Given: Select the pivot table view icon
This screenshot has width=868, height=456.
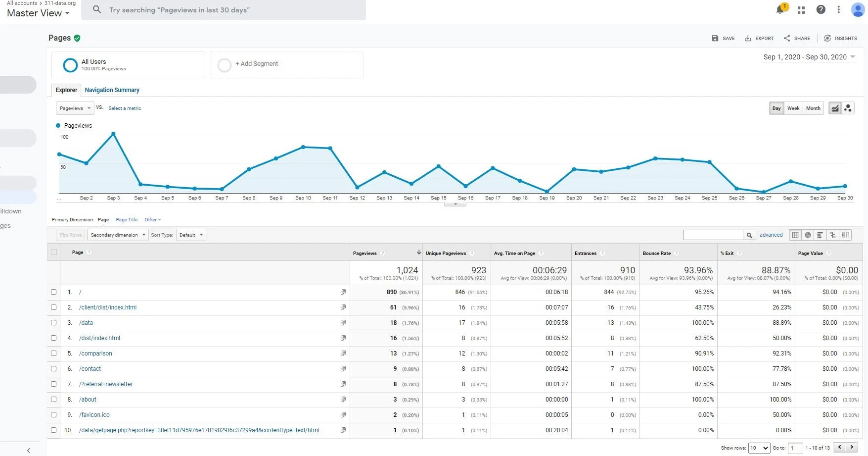Looking at the screenshot, I should click(x=846, y=235).
